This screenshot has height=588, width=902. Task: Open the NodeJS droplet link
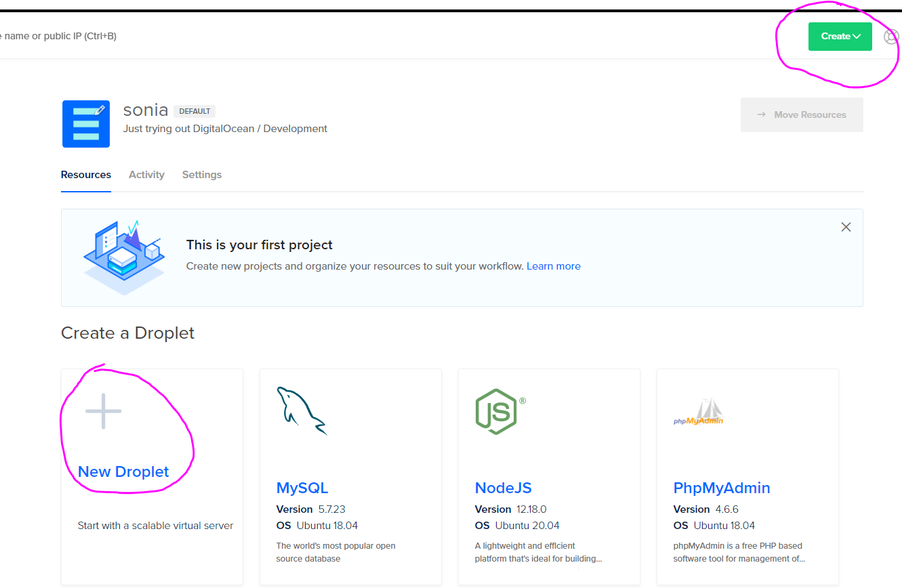click(x=504, y=488)
